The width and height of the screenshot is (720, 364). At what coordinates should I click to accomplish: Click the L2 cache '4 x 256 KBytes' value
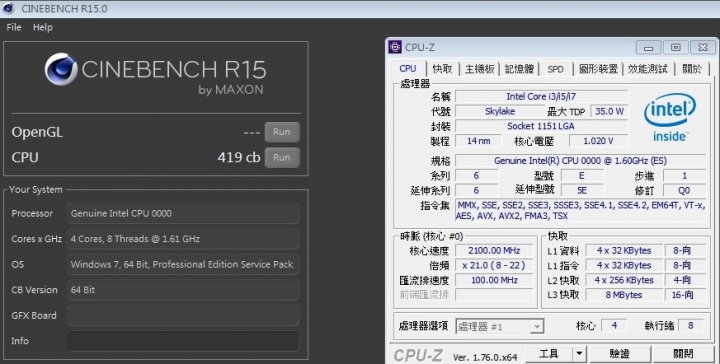(624, 280)
